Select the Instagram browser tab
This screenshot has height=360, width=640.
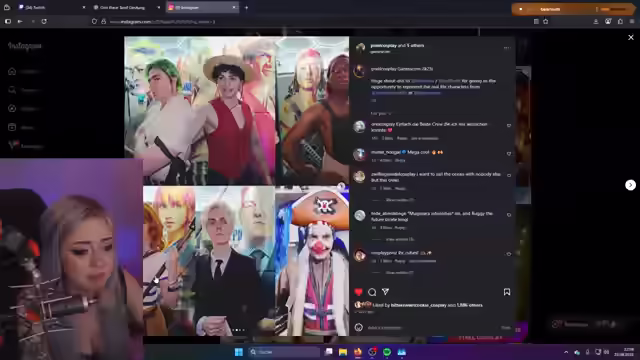point(202,7)
